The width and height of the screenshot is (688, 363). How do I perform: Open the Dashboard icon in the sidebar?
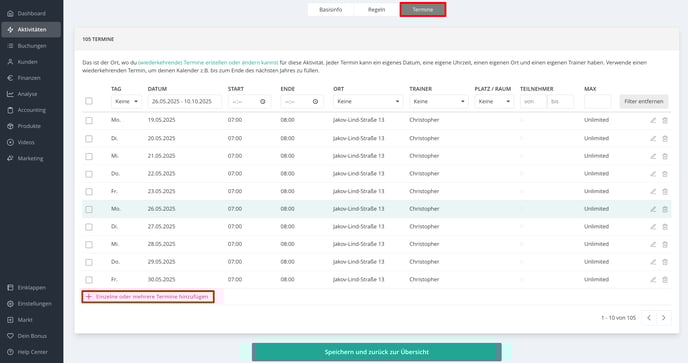tap(10, 14)
